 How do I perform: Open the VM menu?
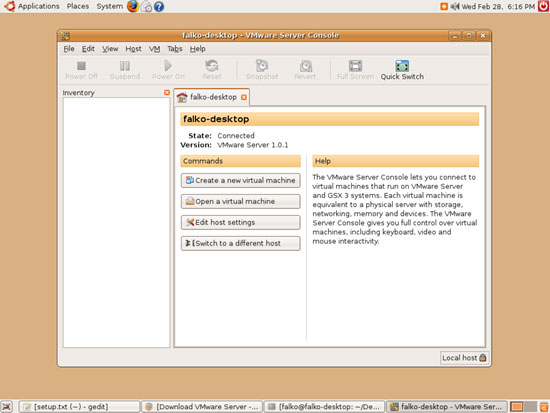tap(154, 49)
